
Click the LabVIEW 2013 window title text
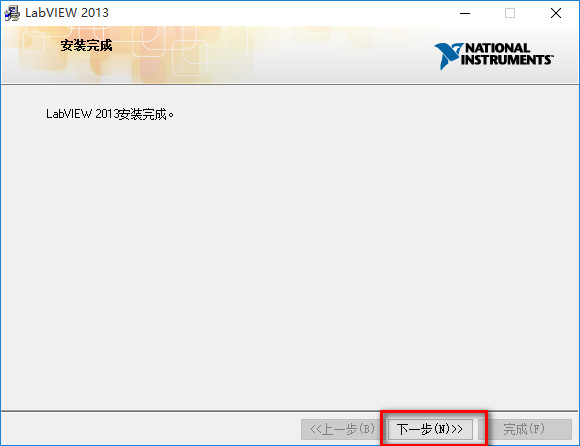pyautogui.click(x=67, y=13)
